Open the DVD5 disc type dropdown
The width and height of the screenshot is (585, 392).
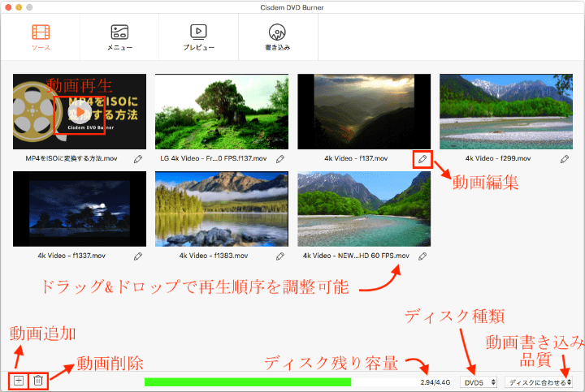coord(479,382)
